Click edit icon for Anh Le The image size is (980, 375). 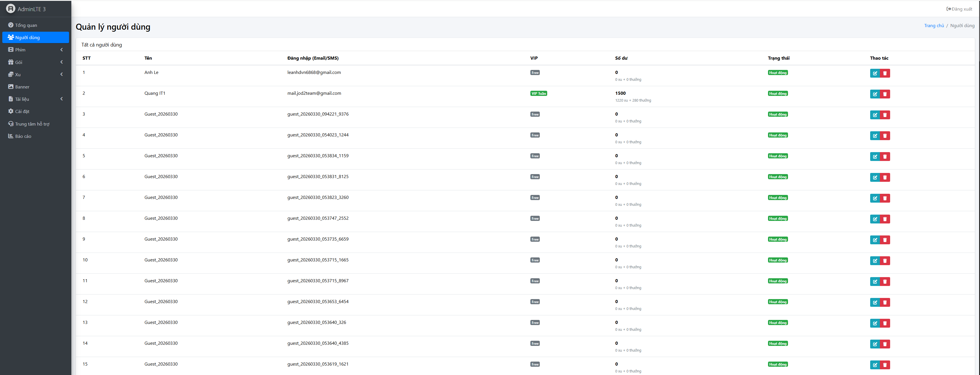875,73
